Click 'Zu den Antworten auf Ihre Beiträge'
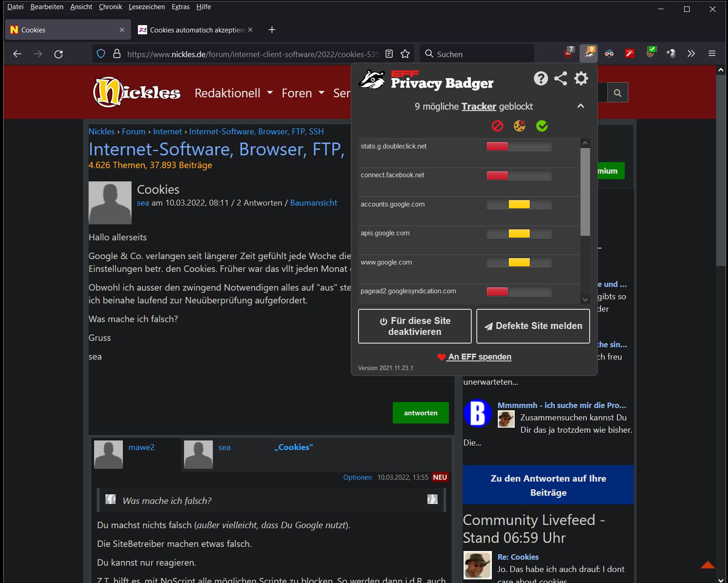Screen dimensions: 728x583 coord(548,485)
